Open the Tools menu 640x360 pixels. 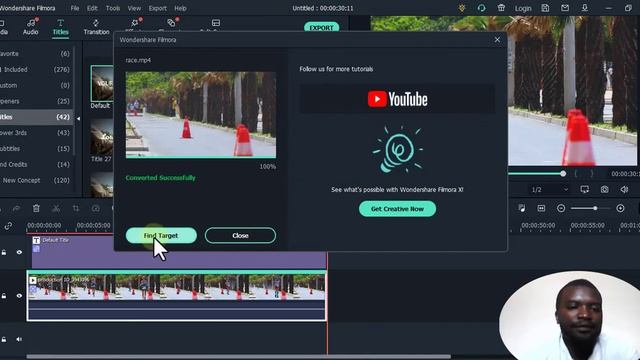(113, 8)
